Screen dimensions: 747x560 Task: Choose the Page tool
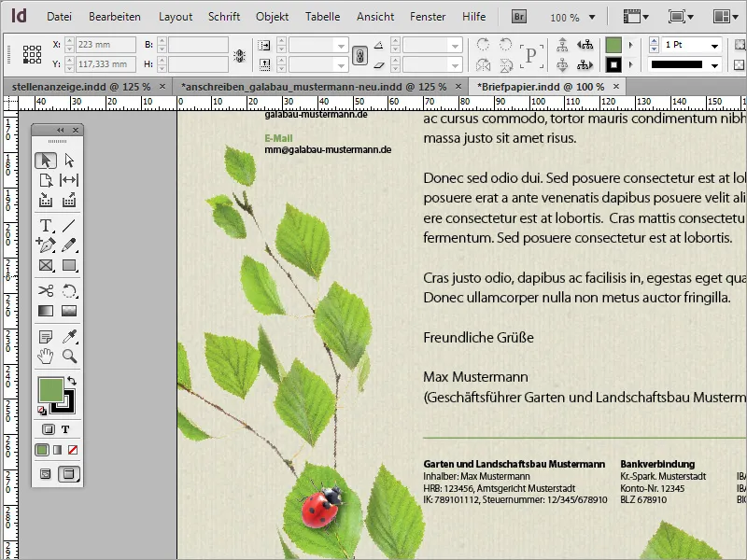(46, 180)
